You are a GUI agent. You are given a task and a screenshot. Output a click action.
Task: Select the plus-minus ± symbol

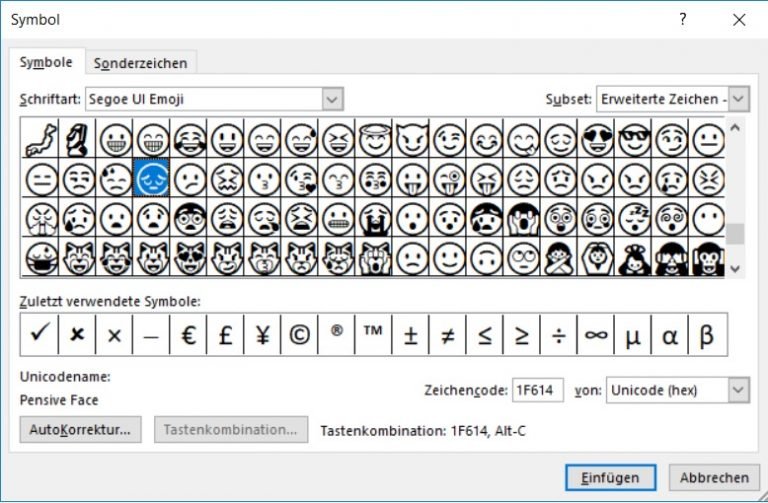point(410,335)
